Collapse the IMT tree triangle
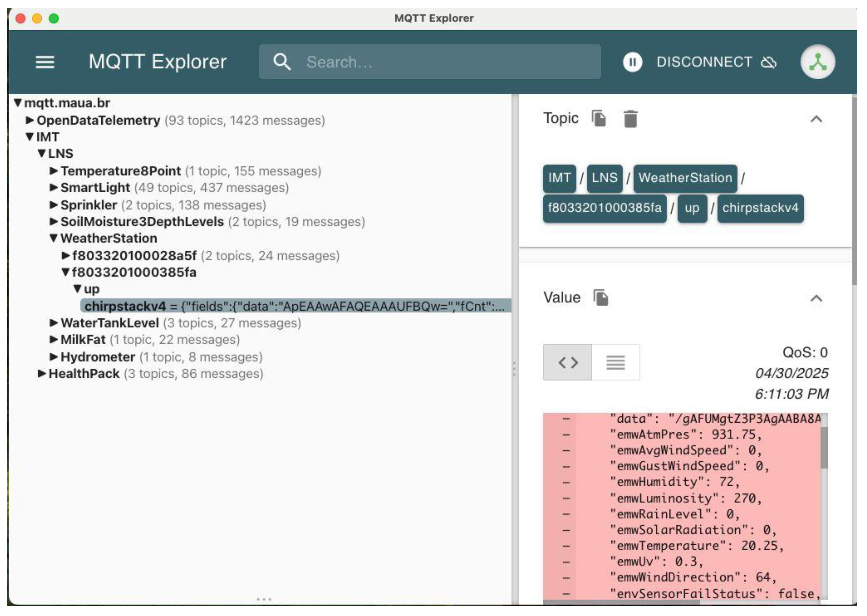The width and height of the screenshot is (867, 616). pyautogui.click(x=30, y=137)
